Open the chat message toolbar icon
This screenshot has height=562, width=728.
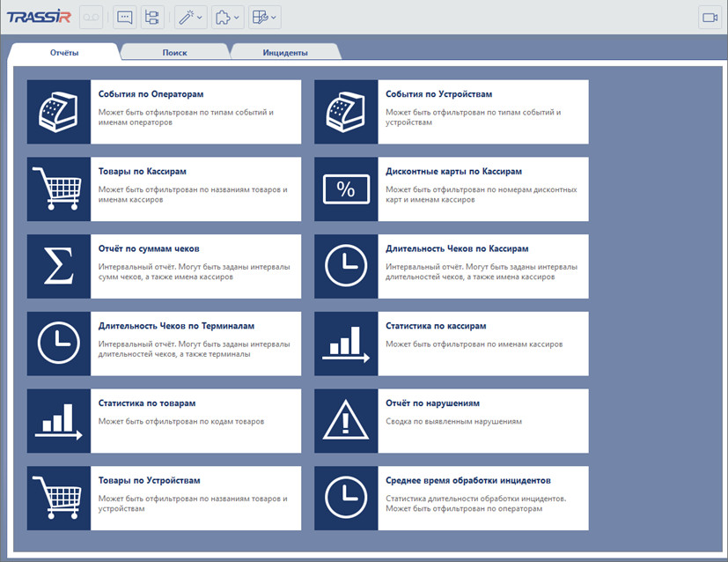[x=124, y=17]
